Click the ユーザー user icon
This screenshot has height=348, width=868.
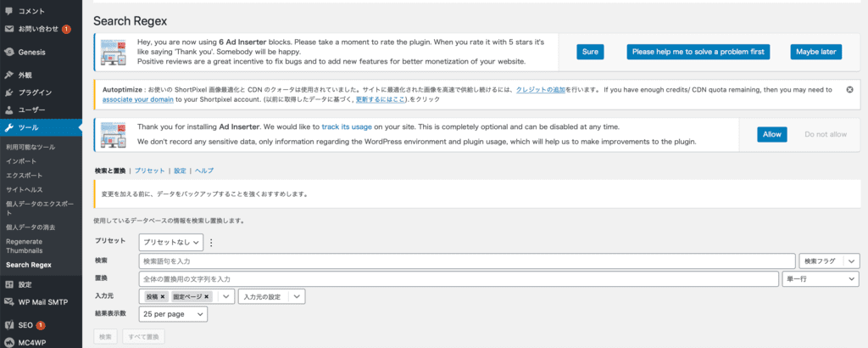pyautogui.click(x=8, y=110)
